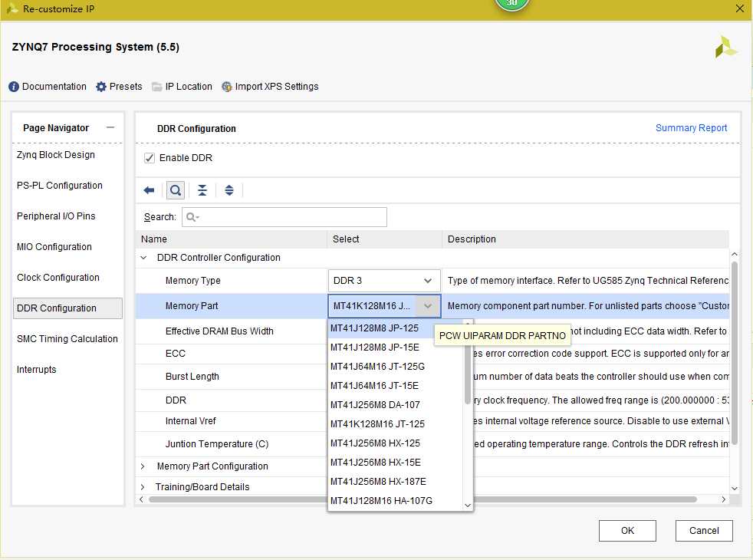Click the Collapse All toolbar icon
Image resolution: width=753 pixels, height=560 pixels.
[202, 190]
